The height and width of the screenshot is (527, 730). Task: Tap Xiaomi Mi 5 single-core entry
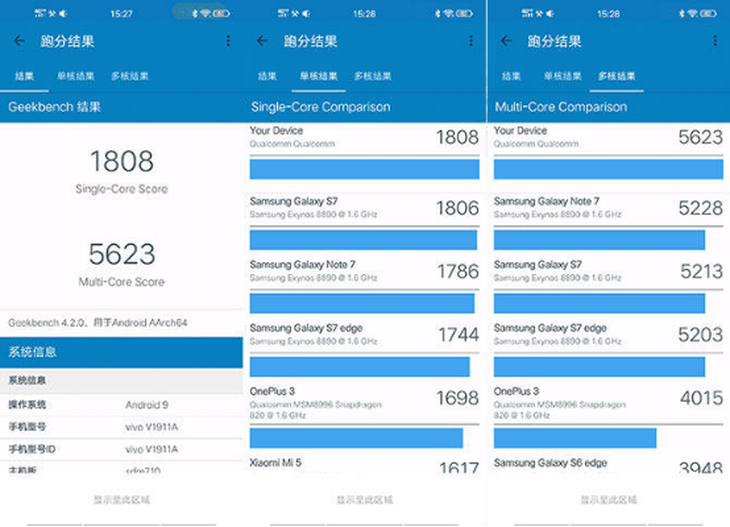tap(364, 465)
